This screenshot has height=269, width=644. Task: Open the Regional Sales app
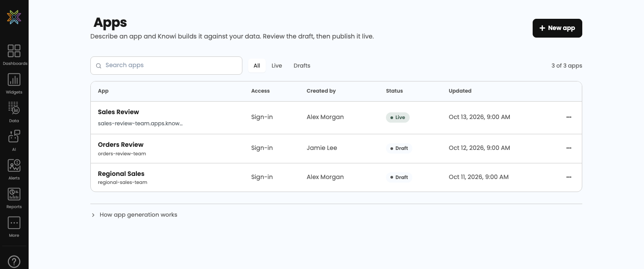tap(121, 174)
